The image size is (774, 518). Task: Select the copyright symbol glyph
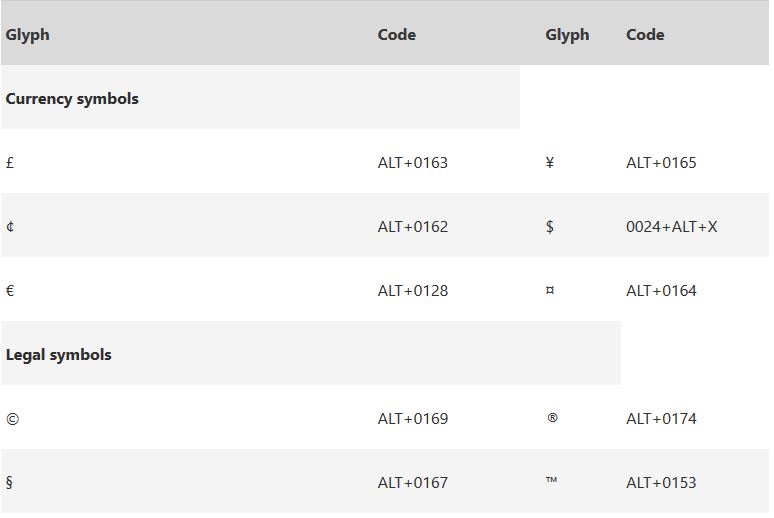point(12,418)
